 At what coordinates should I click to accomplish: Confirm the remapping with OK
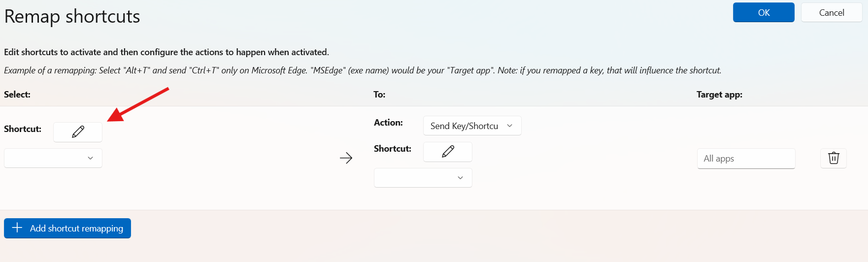click(763, 13)
